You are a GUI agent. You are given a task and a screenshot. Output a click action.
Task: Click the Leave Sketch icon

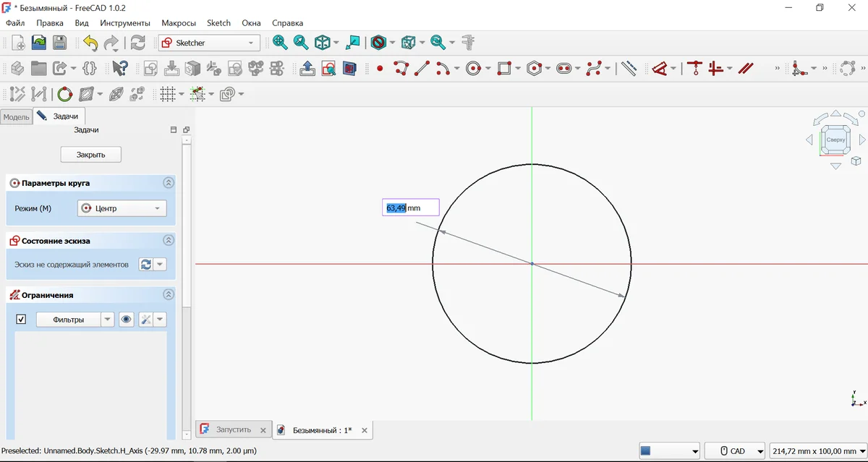pos(307,69)
